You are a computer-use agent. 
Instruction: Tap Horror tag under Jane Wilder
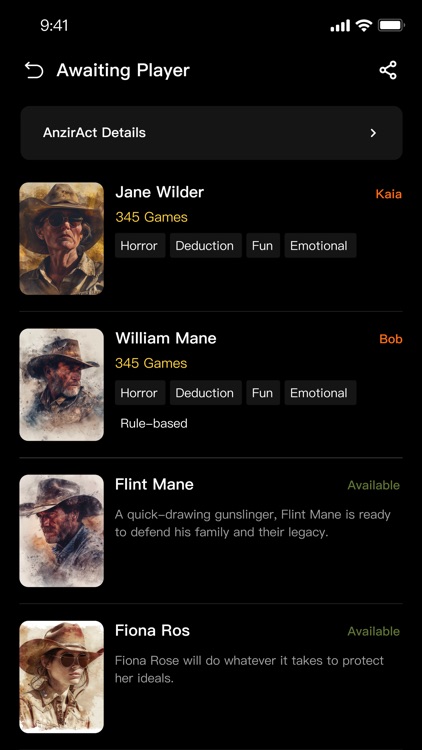point(139,246)
